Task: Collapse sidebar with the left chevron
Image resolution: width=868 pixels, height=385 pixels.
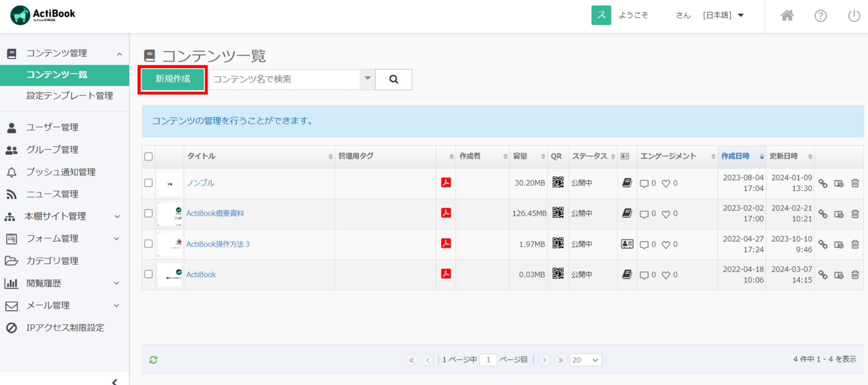Action: [114, 382]
